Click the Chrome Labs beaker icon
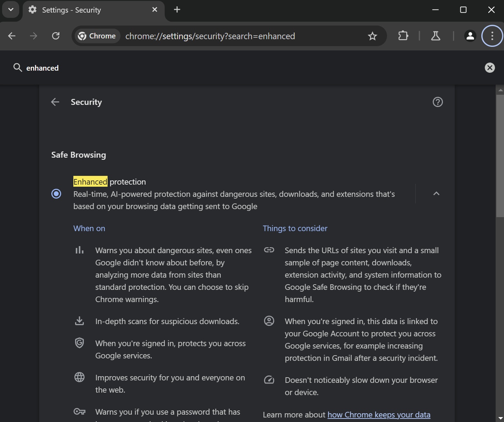 click(436, 36)
